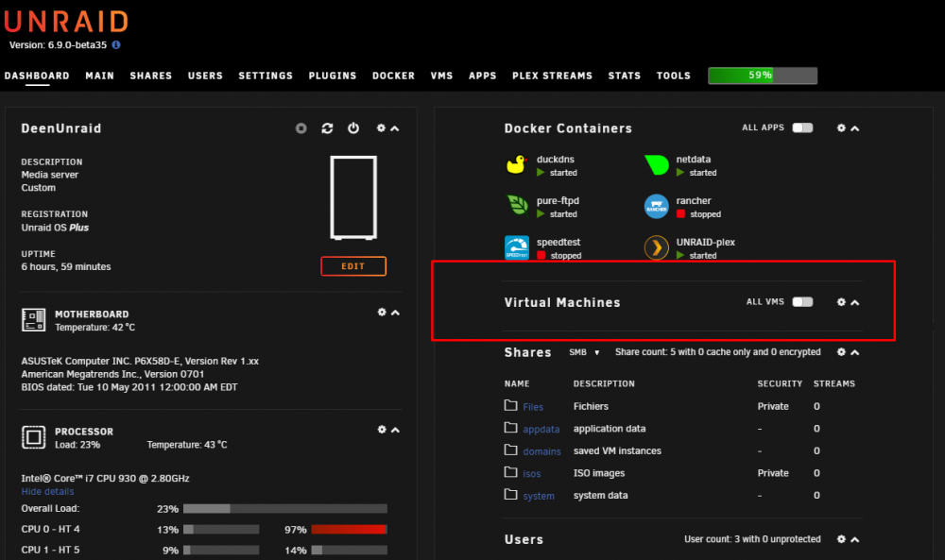The height and width of the screenshot is (560, 945).
Task: Open the DOCKER tab
Action: (393, 76)
